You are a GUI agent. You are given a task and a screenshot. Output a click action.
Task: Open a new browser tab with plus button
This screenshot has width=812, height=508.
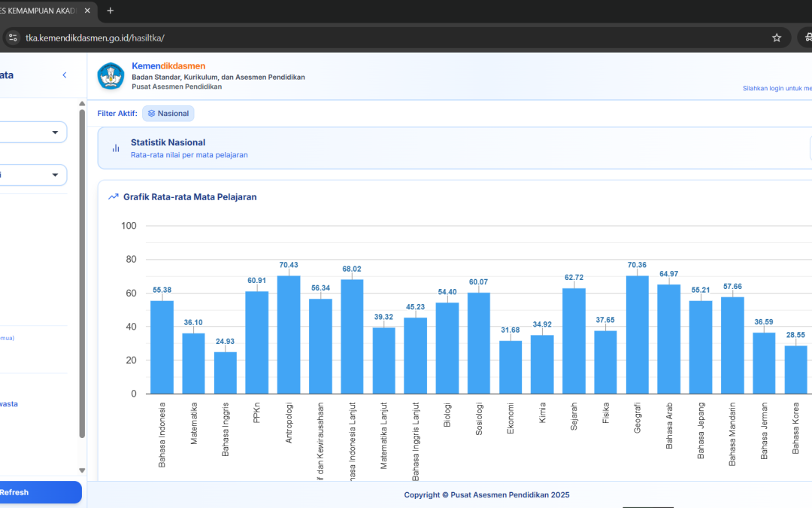(111, 11)
